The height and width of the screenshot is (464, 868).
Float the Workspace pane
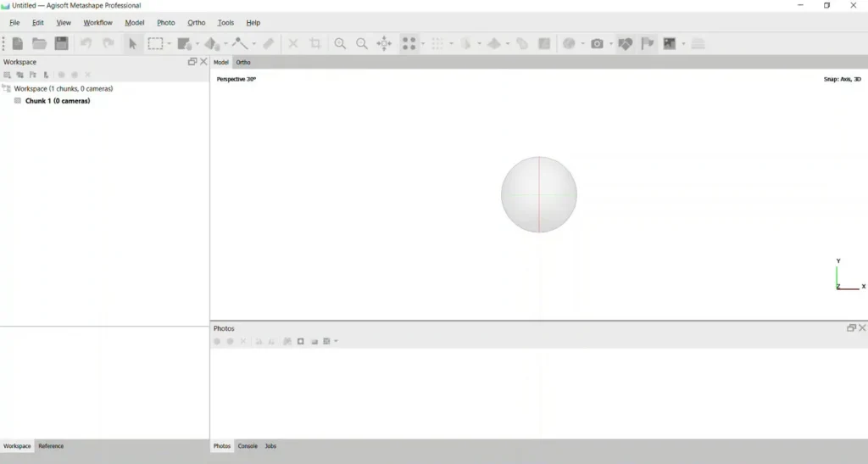(192, 61)
